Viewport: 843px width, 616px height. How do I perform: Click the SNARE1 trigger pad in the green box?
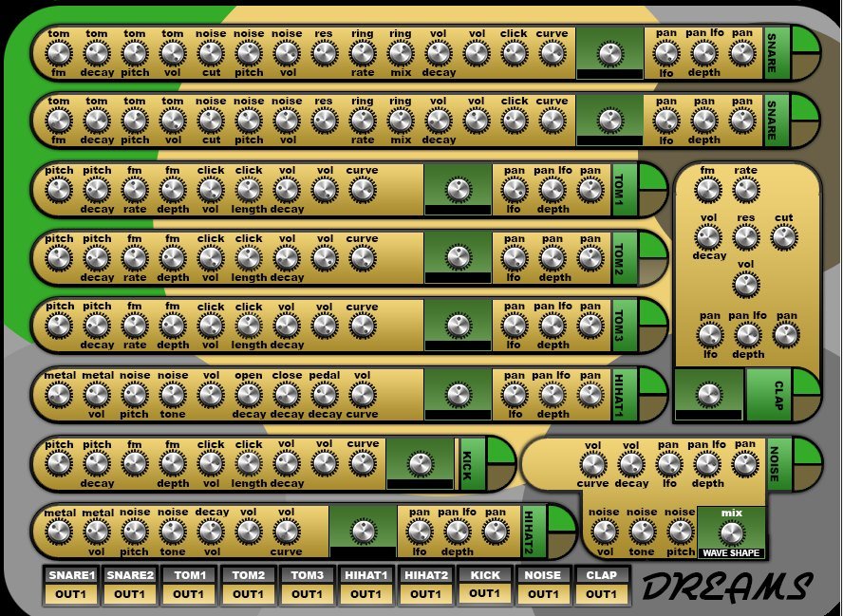click(x=609, y=53)
